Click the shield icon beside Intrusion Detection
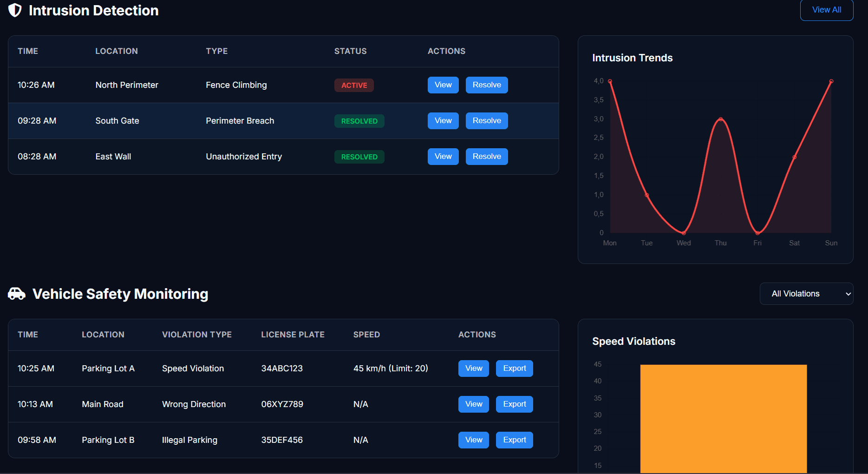This screenshot has width=868, height=474. 15,10
